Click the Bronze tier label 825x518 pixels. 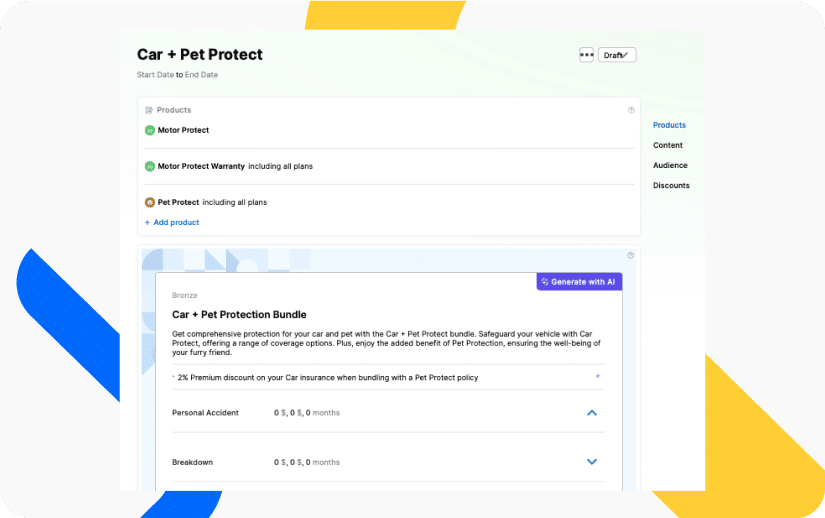point(185,296)
